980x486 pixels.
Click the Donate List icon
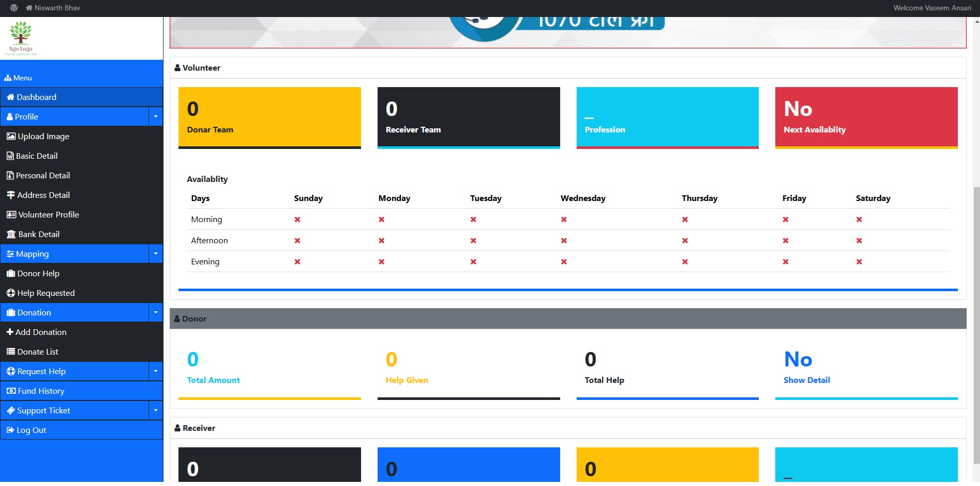coord(10,352)
